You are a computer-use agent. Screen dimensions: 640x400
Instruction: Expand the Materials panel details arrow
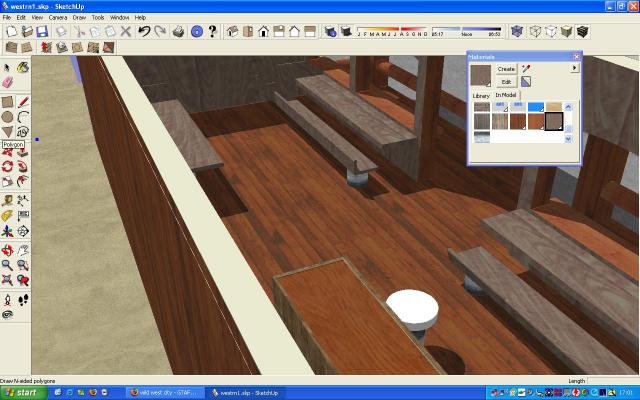[x=574, y=68]
